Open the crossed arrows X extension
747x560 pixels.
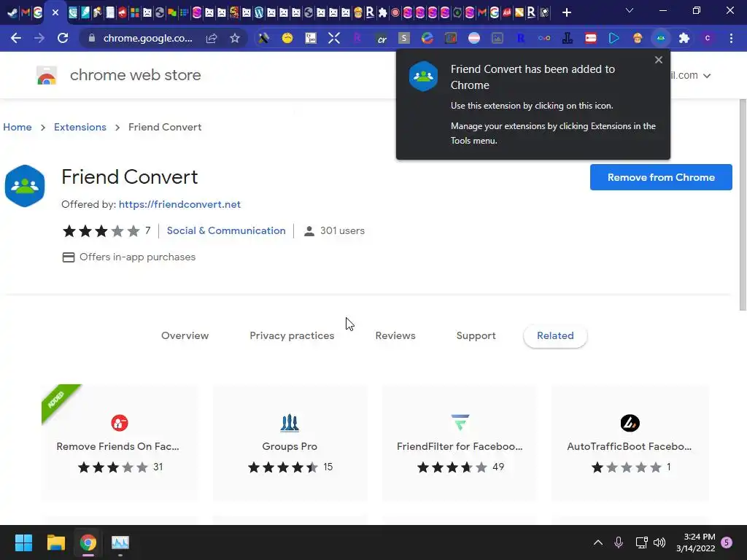pyautogui.click(x=334, y=38)
